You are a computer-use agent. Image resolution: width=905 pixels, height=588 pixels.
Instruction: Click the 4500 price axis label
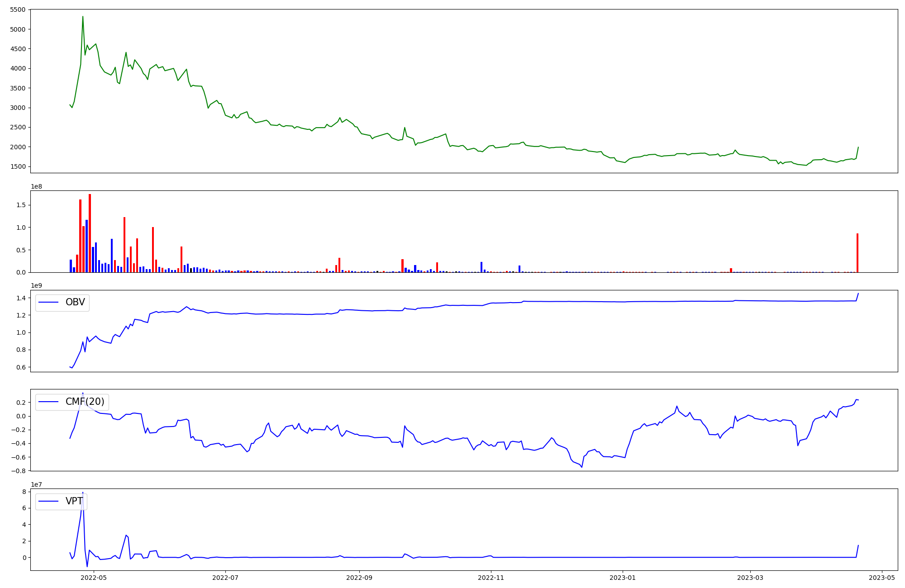click(x=19, y=49)
